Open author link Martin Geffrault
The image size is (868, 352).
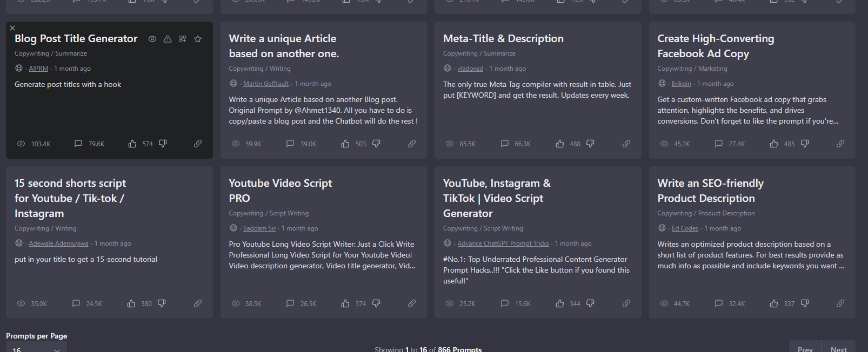[266, 84]
